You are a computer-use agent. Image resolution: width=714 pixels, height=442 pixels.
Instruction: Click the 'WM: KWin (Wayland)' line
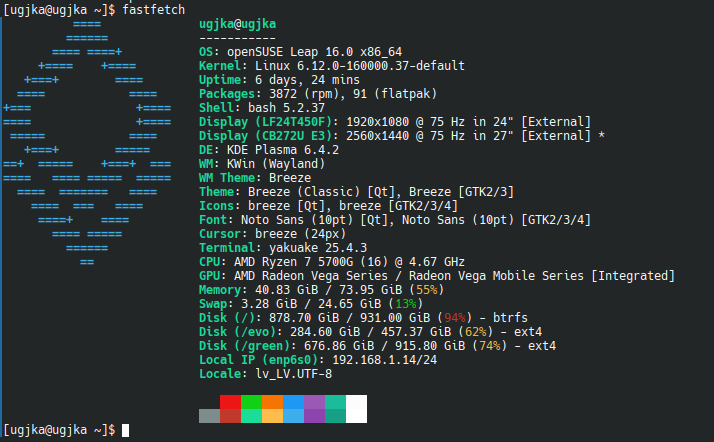pos(262,164)
